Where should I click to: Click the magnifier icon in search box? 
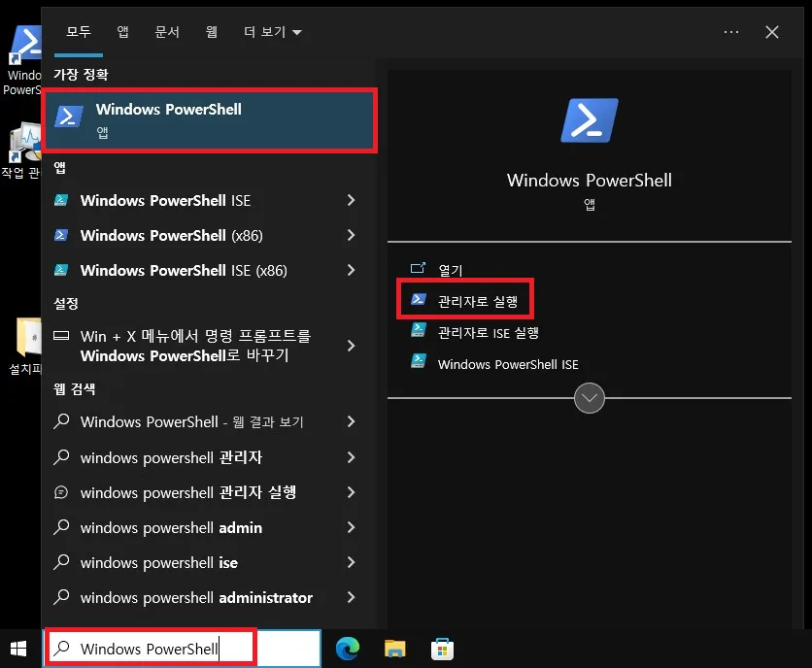point(62,648)
